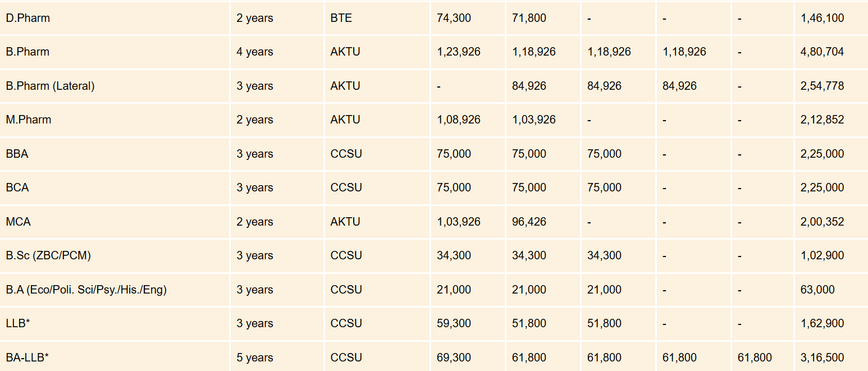Click the D.Pharm course name cell
This screenshot has width=868, height=371.
click(28, 18)
